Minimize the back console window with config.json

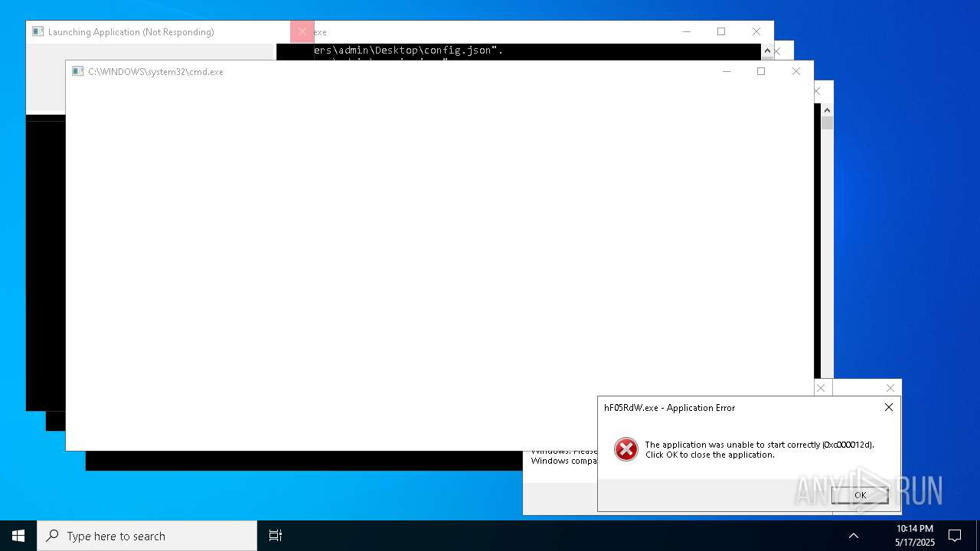(686, 31)
